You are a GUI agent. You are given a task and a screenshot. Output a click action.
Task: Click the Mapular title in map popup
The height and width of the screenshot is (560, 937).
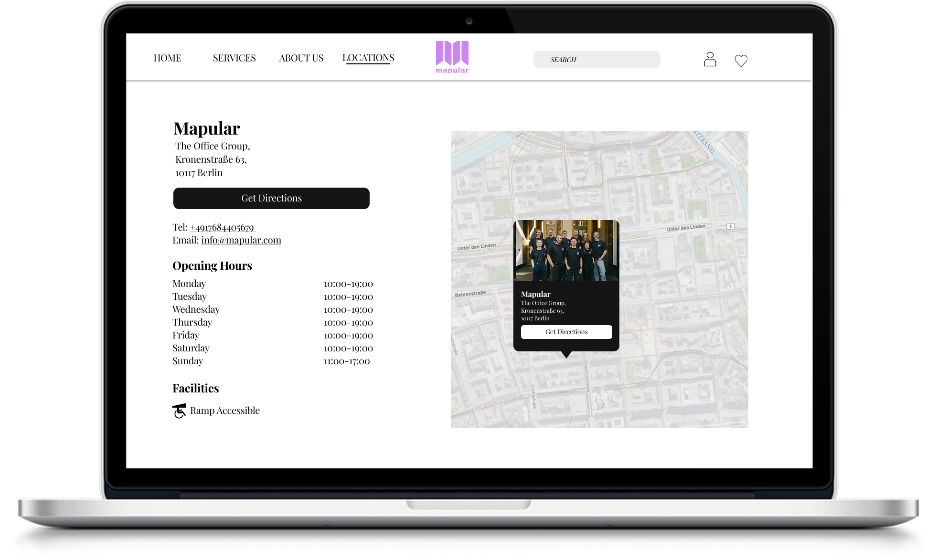(535, 294)
